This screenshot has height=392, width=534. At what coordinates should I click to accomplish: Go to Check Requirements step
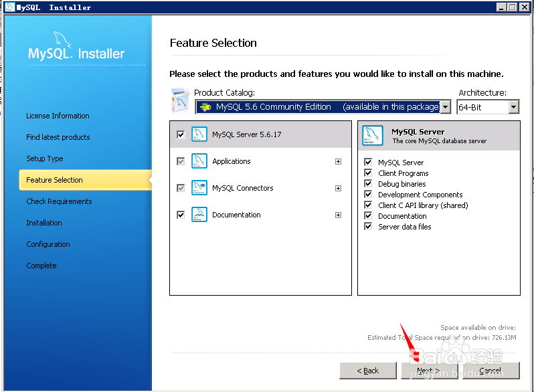point(59,201)
